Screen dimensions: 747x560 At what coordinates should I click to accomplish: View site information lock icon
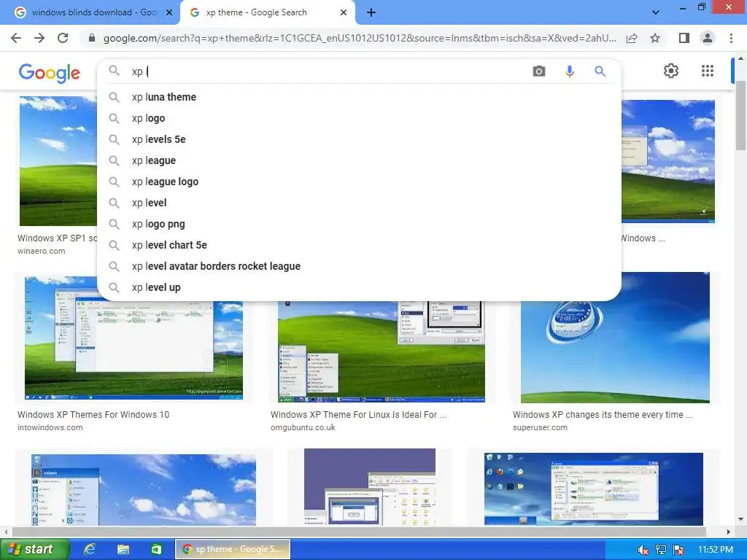(x=92, y=38)
